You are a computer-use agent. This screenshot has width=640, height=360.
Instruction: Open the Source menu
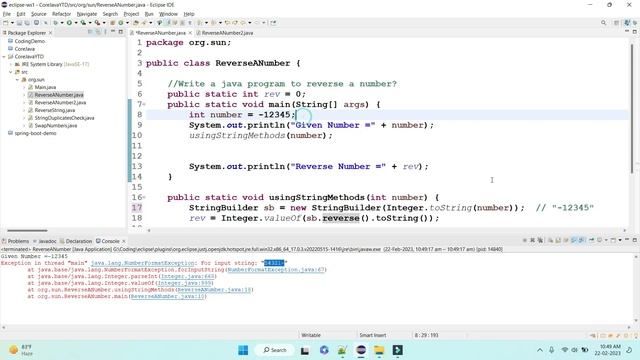(x=38, y=14)
